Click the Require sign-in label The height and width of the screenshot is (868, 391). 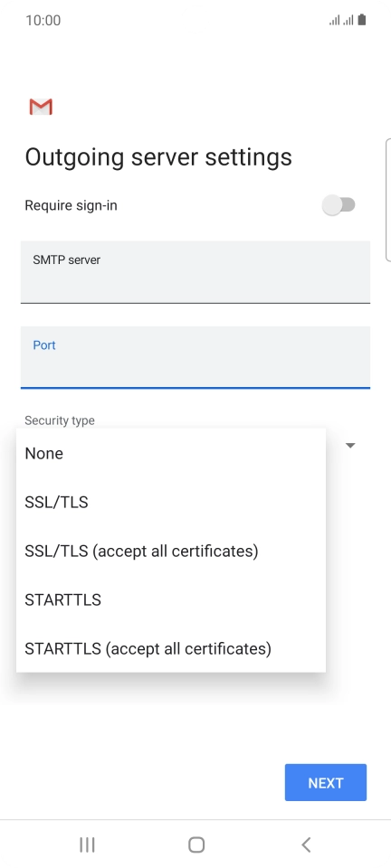click(x=71, y=205)
